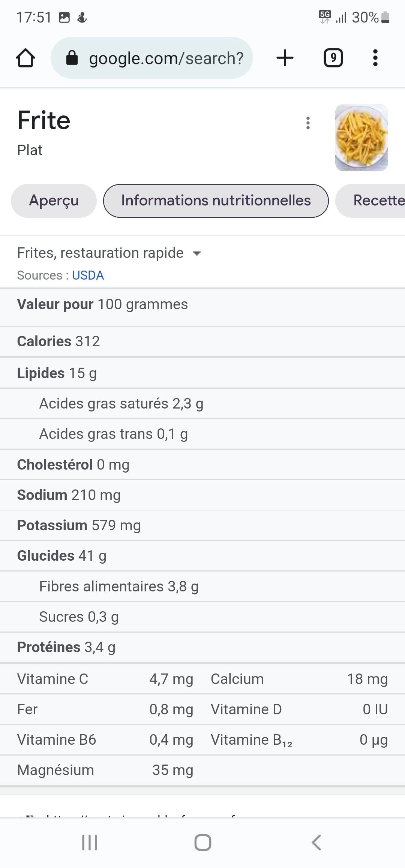Open Chrome's three-dot overflow menu
The image size is (405, 868).
[x=375, y=58]
